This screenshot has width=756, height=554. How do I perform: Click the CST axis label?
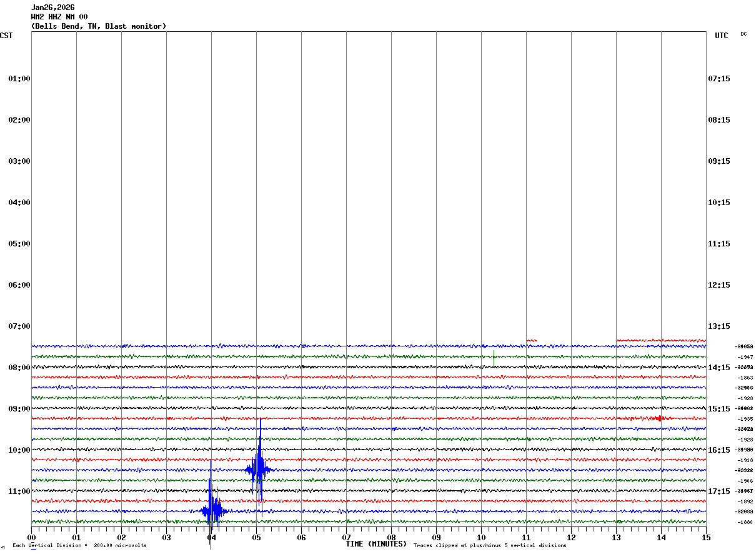coord(6,36)
